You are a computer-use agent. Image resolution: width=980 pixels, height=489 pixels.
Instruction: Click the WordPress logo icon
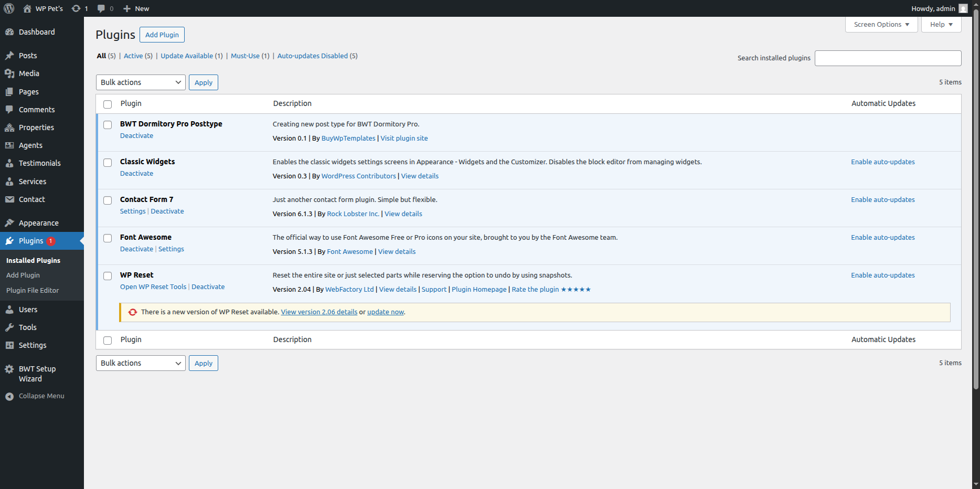coord(9,8)
